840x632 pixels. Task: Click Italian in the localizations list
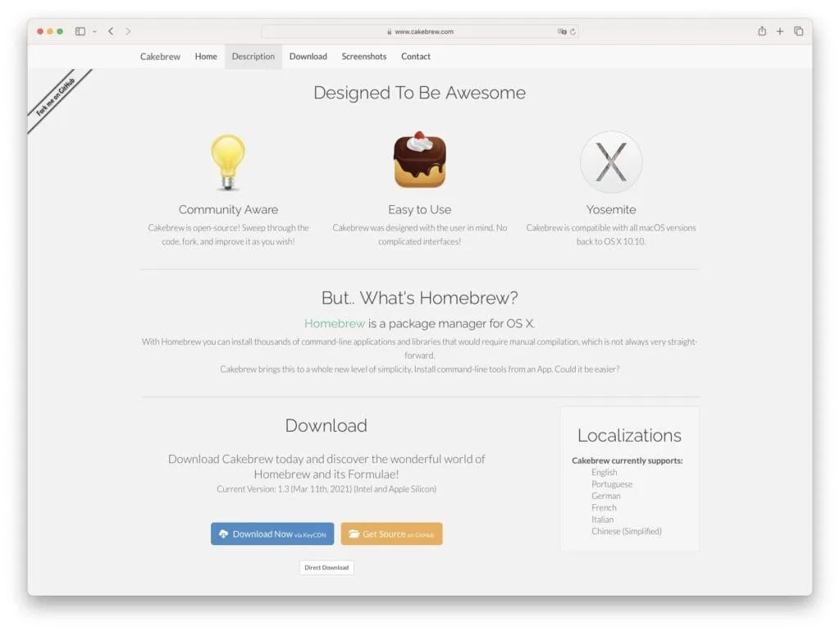tap(603, 520)
